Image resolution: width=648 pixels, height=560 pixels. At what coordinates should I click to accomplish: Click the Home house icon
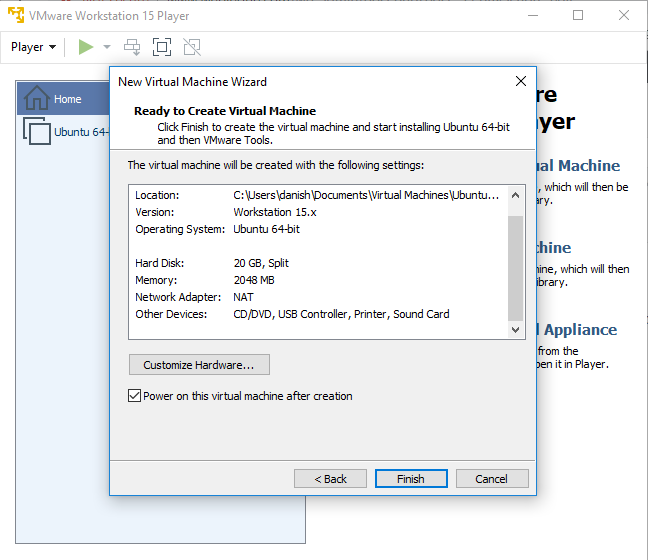pos(36,98)
